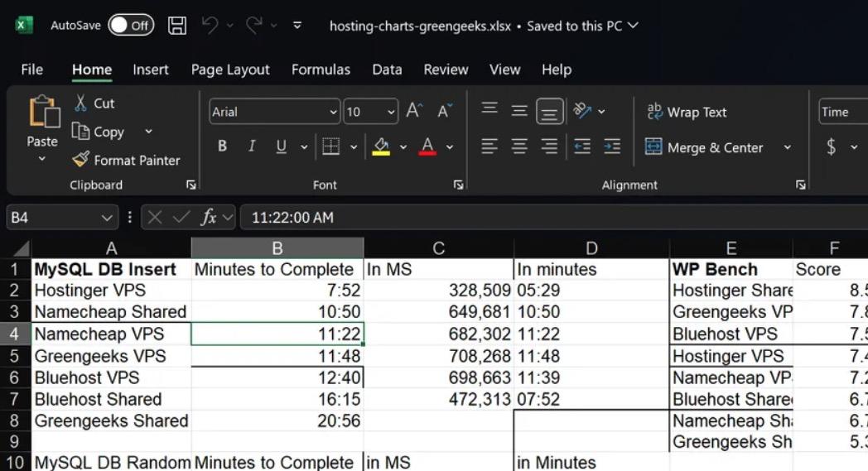Open the File menu
This screenshot has height=471, width=868.
point(32,70)
